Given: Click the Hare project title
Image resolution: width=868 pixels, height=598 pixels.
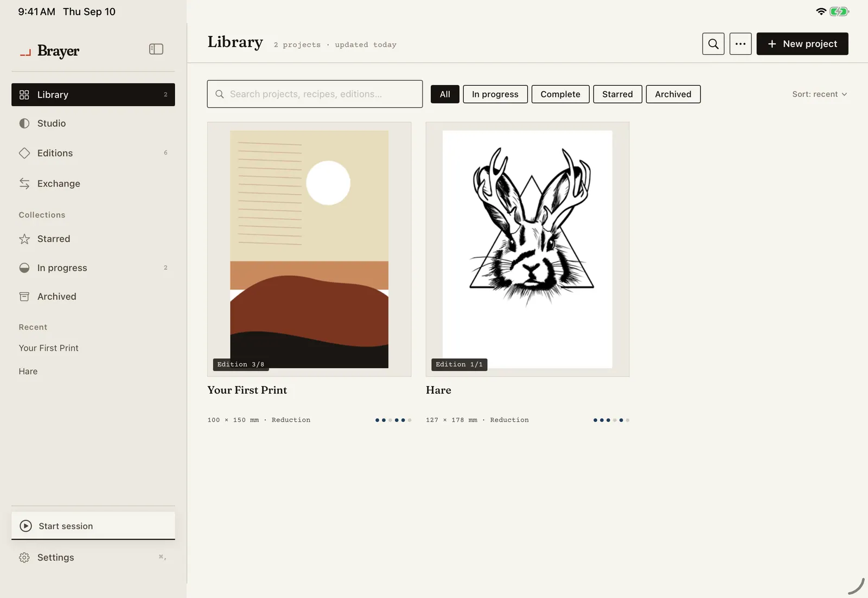Looking at the screenshot, I should point(438,390).
